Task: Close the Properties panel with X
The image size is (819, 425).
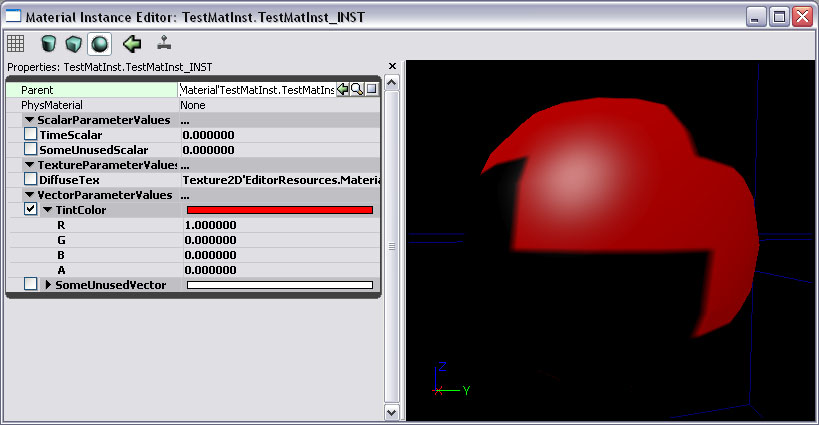Action: coord(393,66)
